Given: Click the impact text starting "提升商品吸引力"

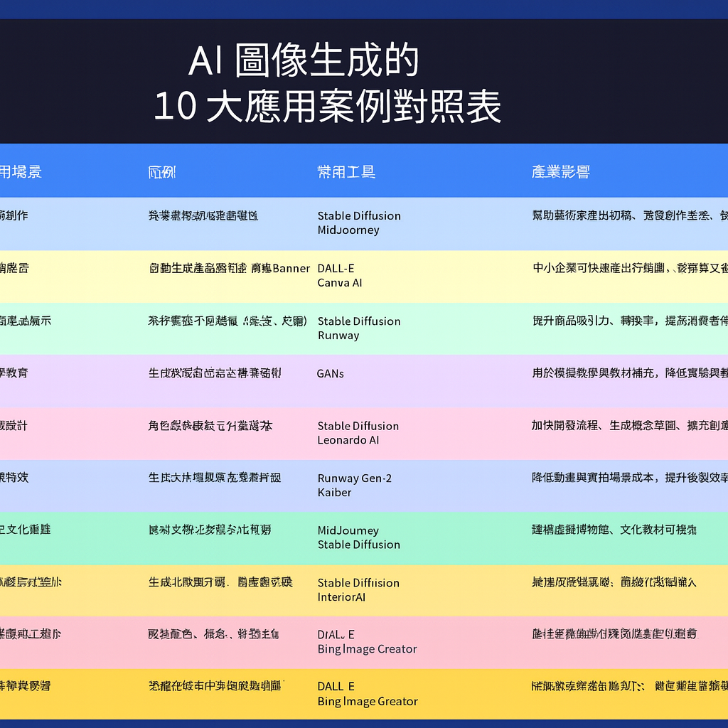Looking at the screenshot, I should 630,321.
